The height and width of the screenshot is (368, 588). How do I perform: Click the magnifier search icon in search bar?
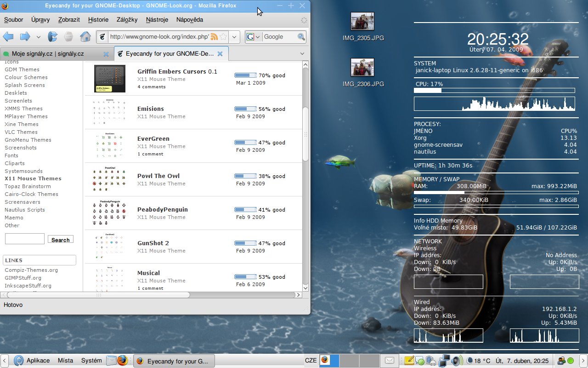click(301, 37)
